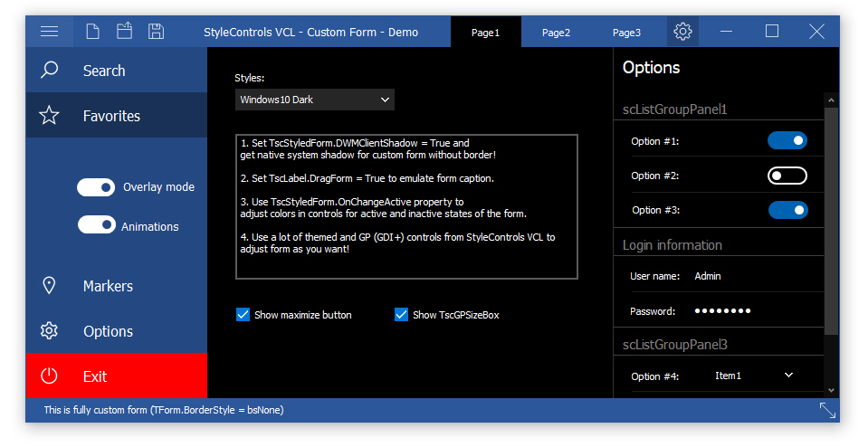The image size is (868, 447).
Task: Click the StyleControls VCL title caption
Action: 310,32
